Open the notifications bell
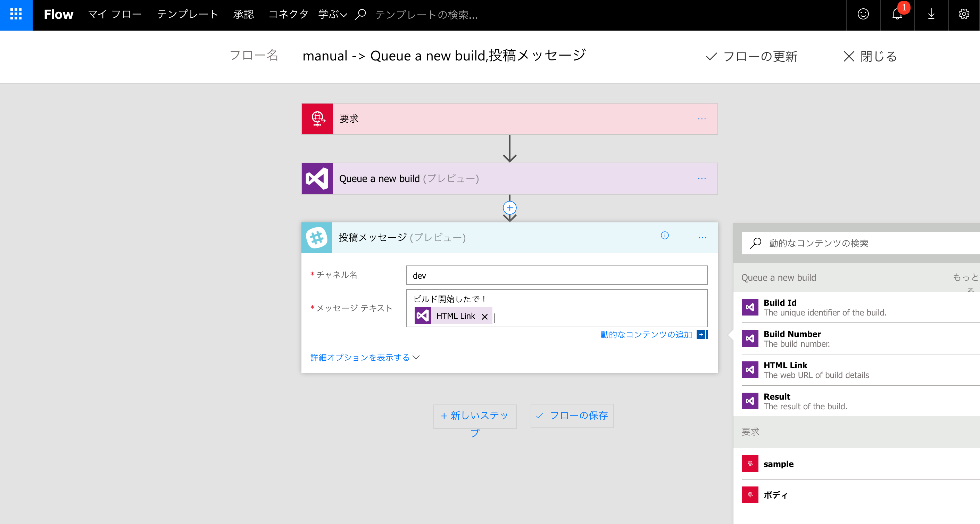Viewport: 980px width, 524px height. (897, 15)
